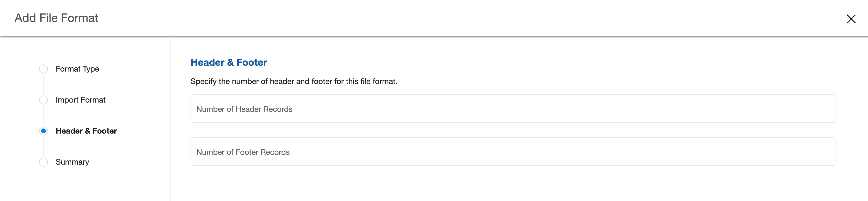
Task: Go to the Format Type step label
Action: point(77,69)
